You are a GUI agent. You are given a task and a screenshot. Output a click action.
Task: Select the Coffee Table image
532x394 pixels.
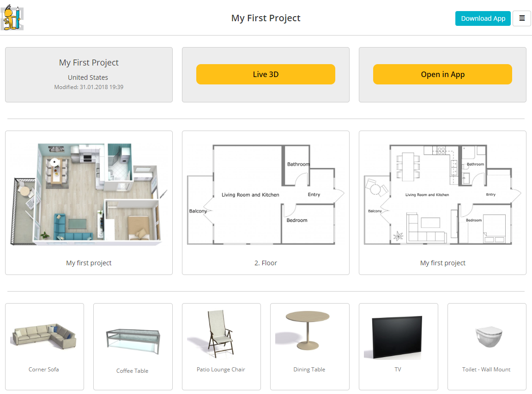[133, 341]
